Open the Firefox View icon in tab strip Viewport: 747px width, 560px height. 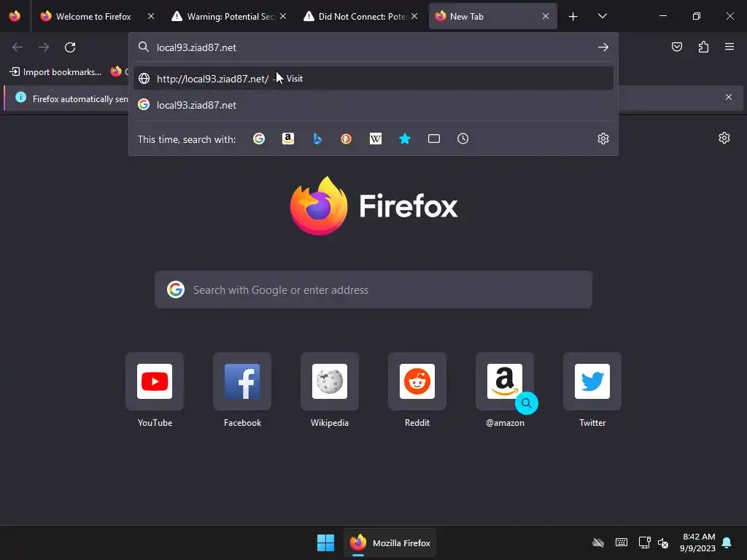click(15, 16)
